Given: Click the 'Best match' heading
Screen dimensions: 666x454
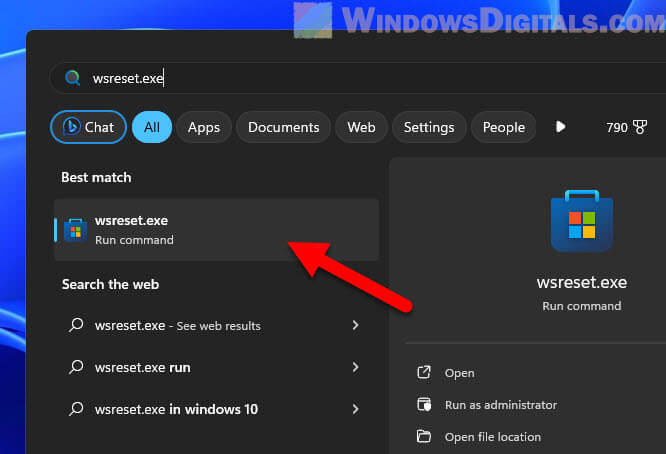Looking at the screenshot, I should (x=96, y=177).
